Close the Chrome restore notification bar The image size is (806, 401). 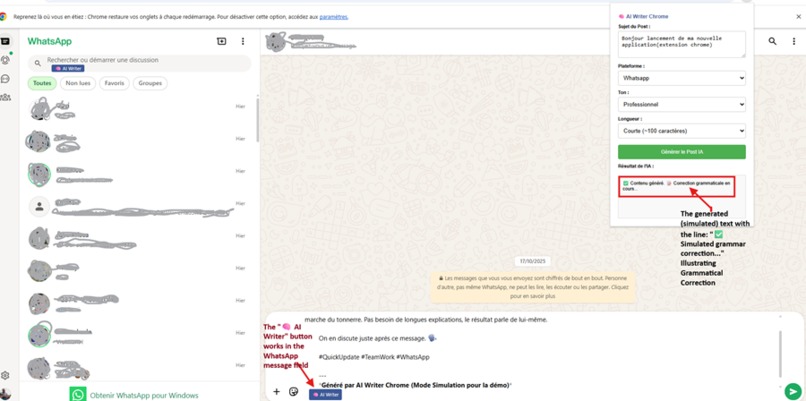798,16
